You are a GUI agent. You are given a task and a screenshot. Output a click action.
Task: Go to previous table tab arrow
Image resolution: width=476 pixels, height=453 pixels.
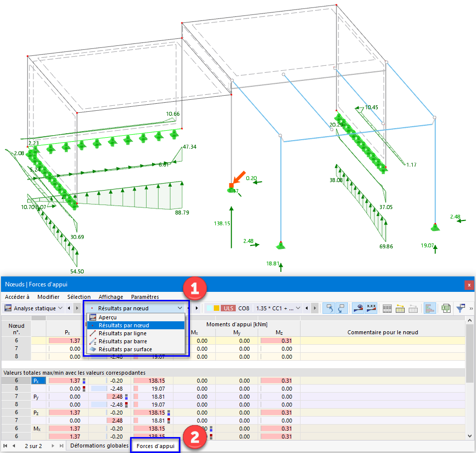point(13,446)
